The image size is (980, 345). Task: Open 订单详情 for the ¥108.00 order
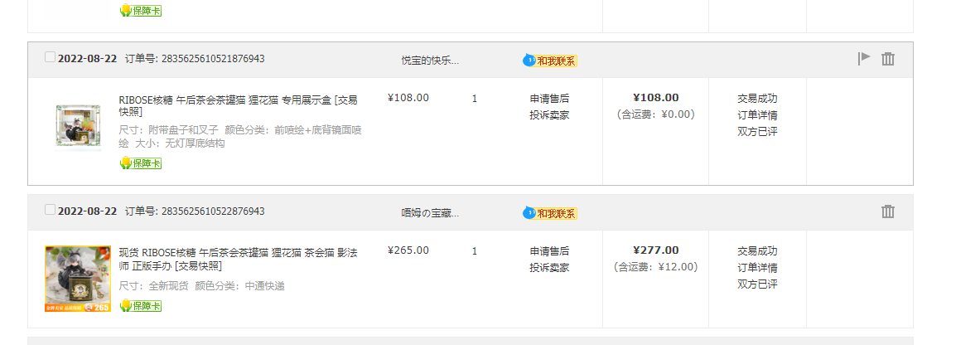757,115
